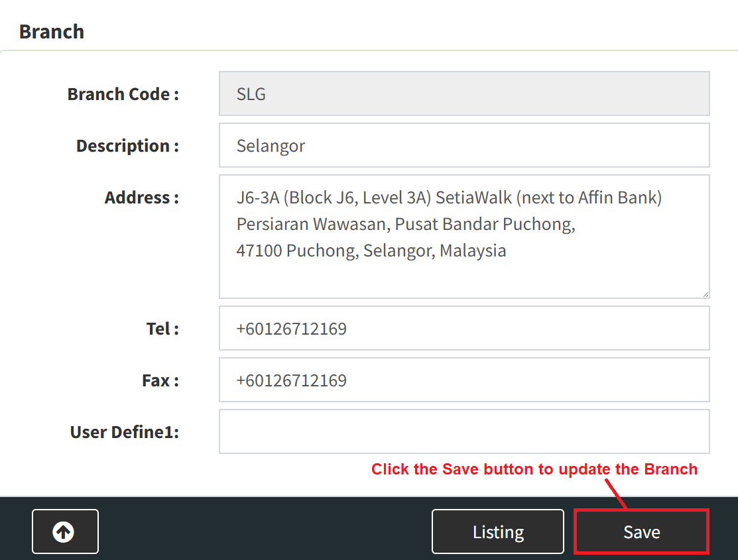Viewport: 738px width, 560px height.
Task: Click the 'Branch Code :' label
Action: coord(123,94)
